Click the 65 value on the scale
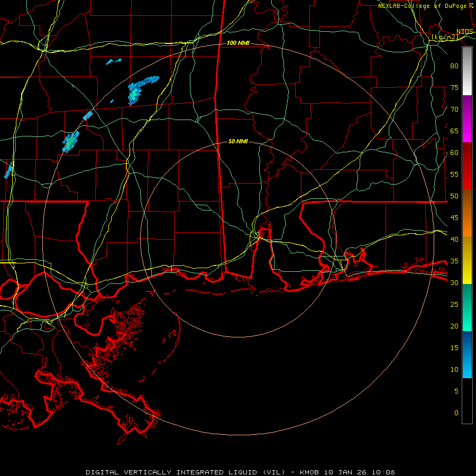476x476 pixels. (454, 131)
